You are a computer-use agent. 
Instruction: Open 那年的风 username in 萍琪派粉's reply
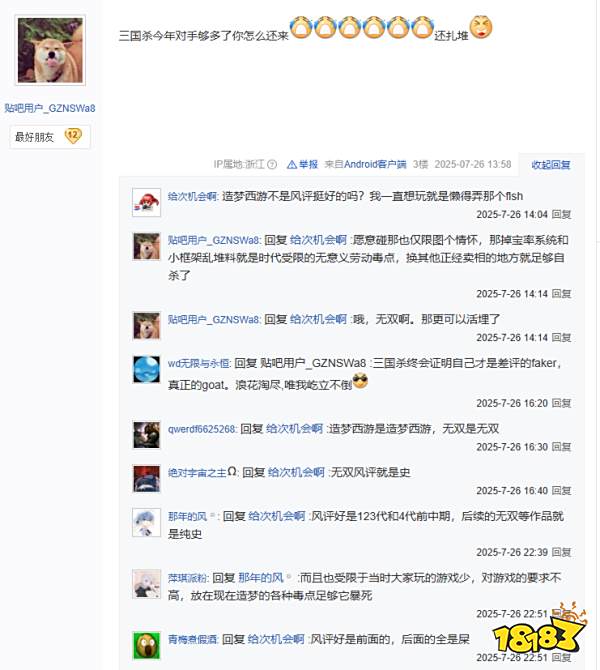(261, 578)
